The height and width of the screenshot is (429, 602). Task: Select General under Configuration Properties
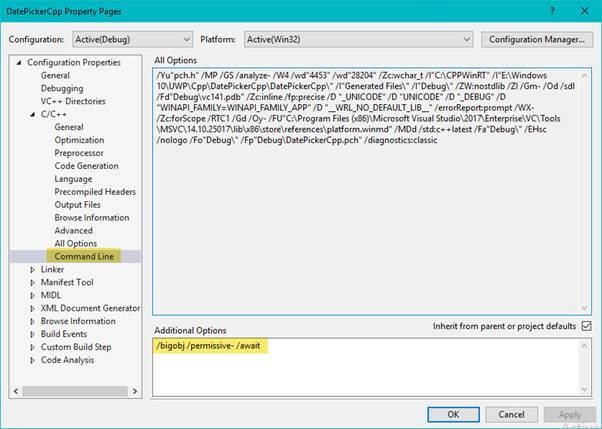pos(55,75)
